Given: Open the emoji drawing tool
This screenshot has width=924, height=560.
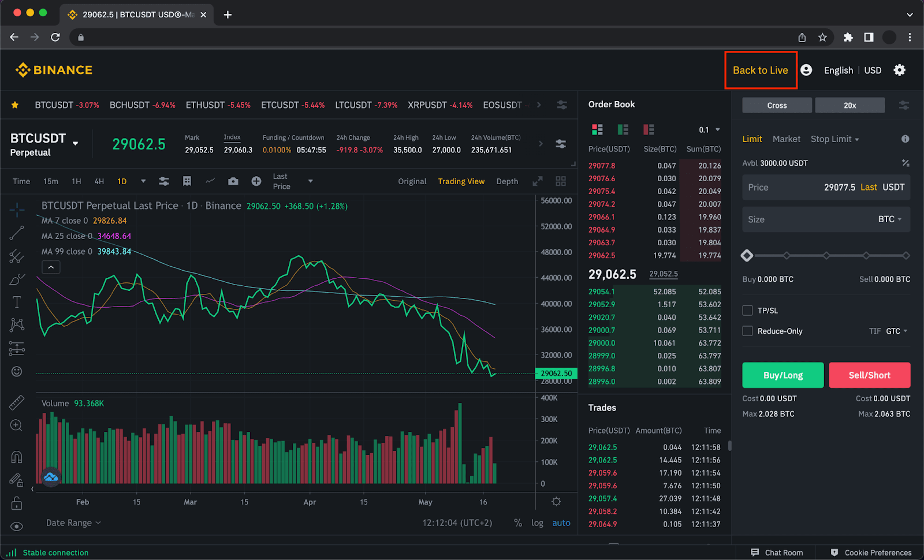Looking at the screenshot, I should (16, 371).
